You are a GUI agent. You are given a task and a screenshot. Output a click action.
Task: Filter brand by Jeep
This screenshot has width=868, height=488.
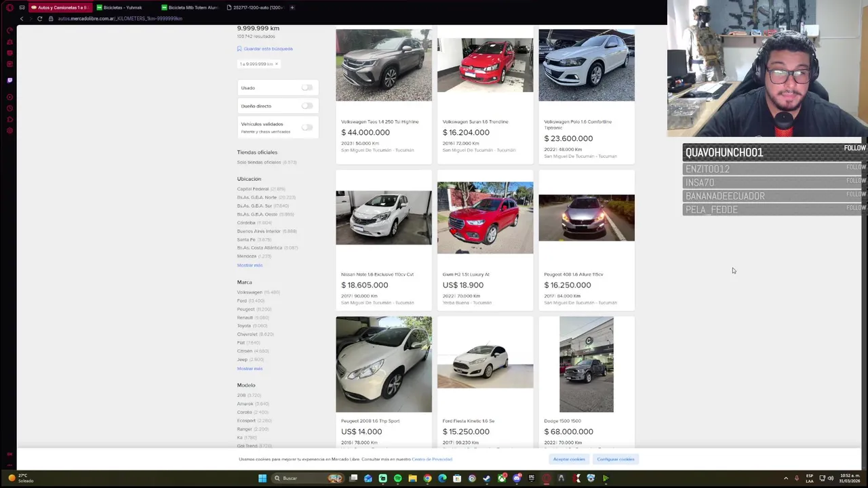pyautogui.click(x=242, y=360)
